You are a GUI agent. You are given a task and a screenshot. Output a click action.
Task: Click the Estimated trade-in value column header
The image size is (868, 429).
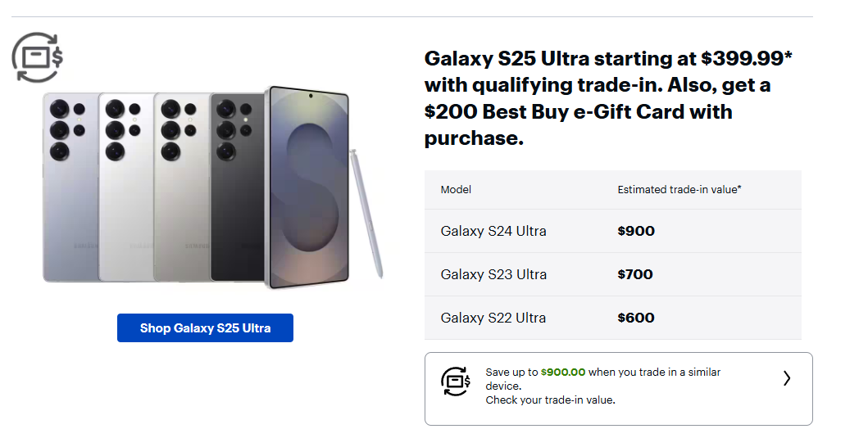(x=679, y=190)
